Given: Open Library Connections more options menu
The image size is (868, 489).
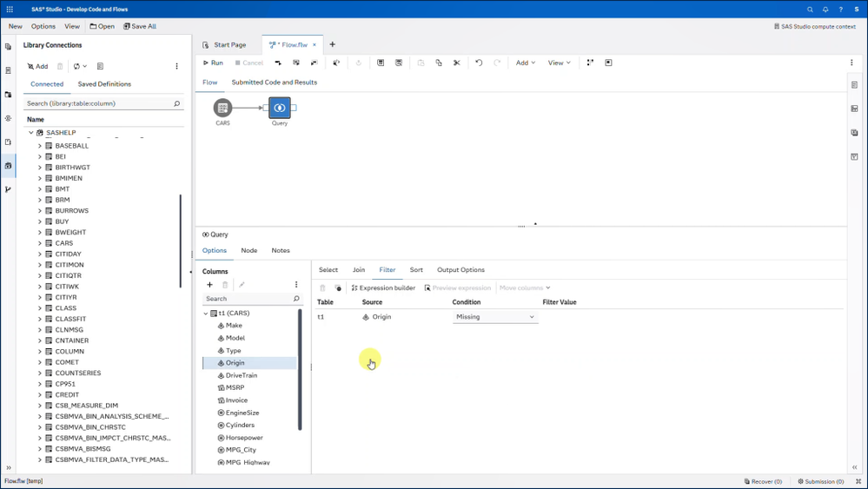Looking at the screenshot, I should point(176,66).
